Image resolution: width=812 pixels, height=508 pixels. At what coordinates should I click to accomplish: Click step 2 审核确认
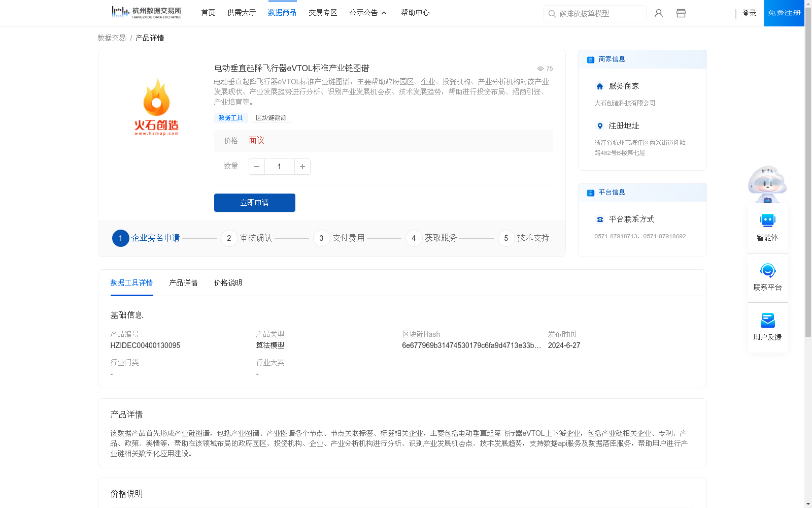[247, 238]
